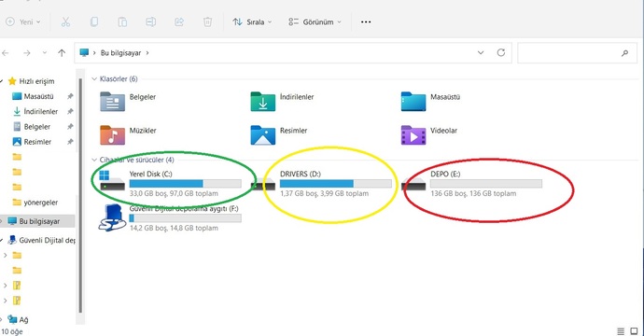
Task: Expand address bar history dropdown
Action: [x=481, y=53]
